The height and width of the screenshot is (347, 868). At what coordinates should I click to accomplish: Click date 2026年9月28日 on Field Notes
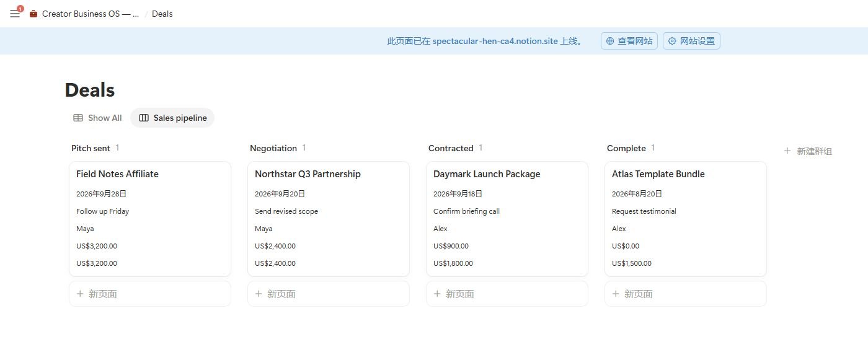click(x=101, y=194)
